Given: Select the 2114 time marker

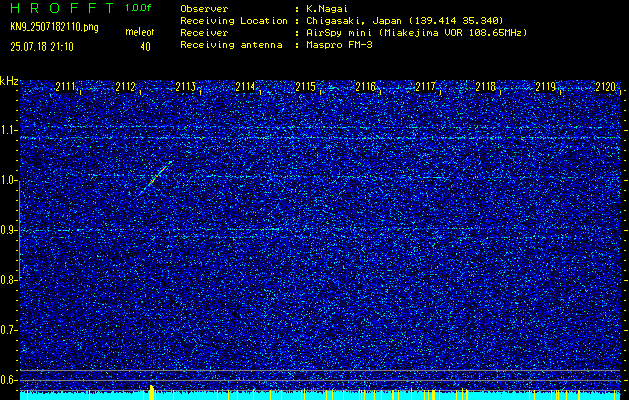Looking at the screenshot, I should click(x=245, y=87).
